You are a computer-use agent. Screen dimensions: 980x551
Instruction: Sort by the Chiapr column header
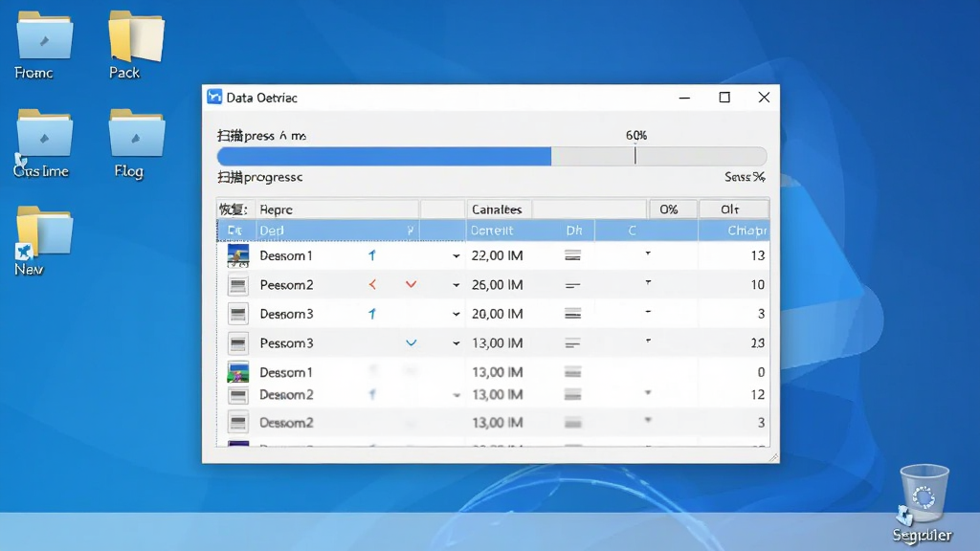pyautogui.click(x=746, y=231)
